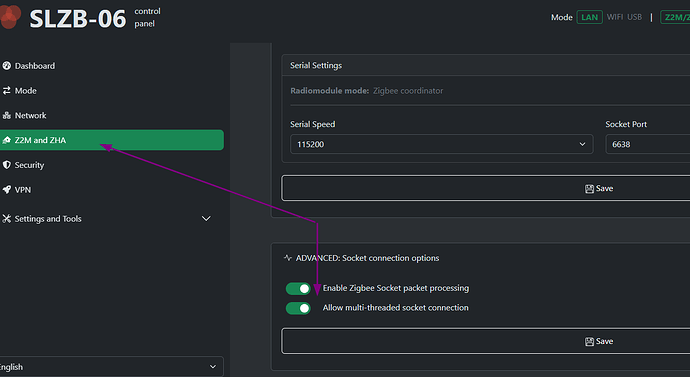Image resolution: width=690 pixels, height=377 pixels.
Task: Click the Security shield icon
Action: [7, 165]
